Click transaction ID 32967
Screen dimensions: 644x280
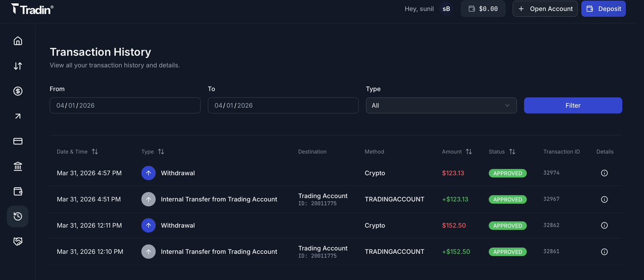pos(551,199)
